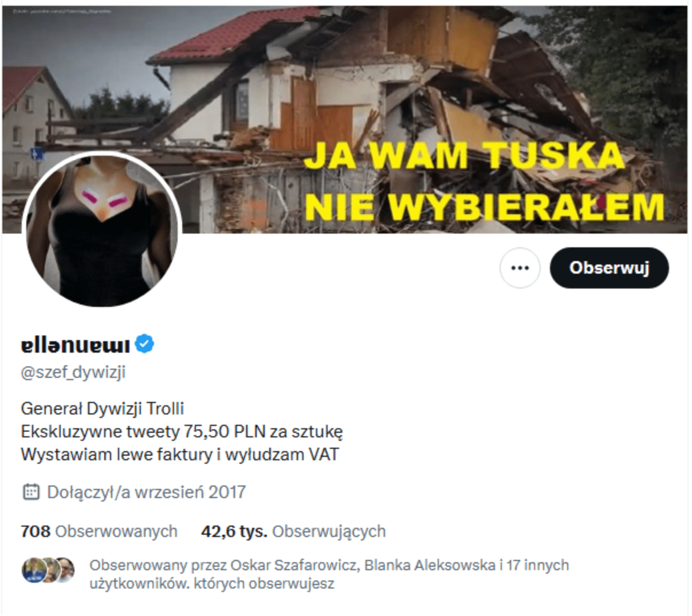Open the 'Obserwowany przez Oskar Szafarowicz' followers link
Viewport: 692px width, 616px height.
point(329,574)
